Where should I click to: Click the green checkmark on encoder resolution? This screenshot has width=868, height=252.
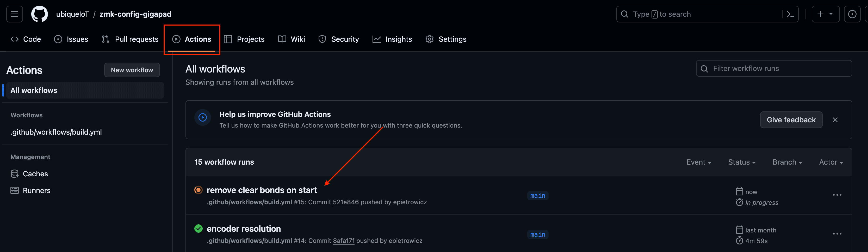pos(199,228)
